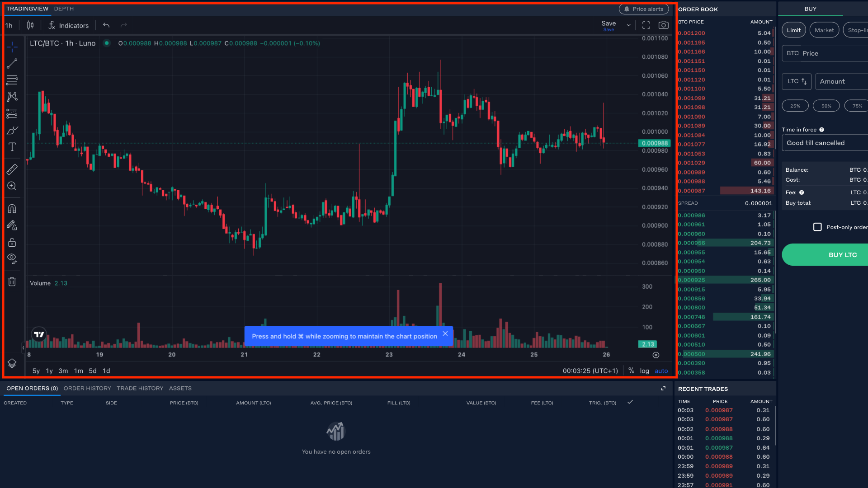Toggle stay in drawing mode
The width and height of the screenshot is (868, 488).
pyautogui.click(x=12, y=225)
